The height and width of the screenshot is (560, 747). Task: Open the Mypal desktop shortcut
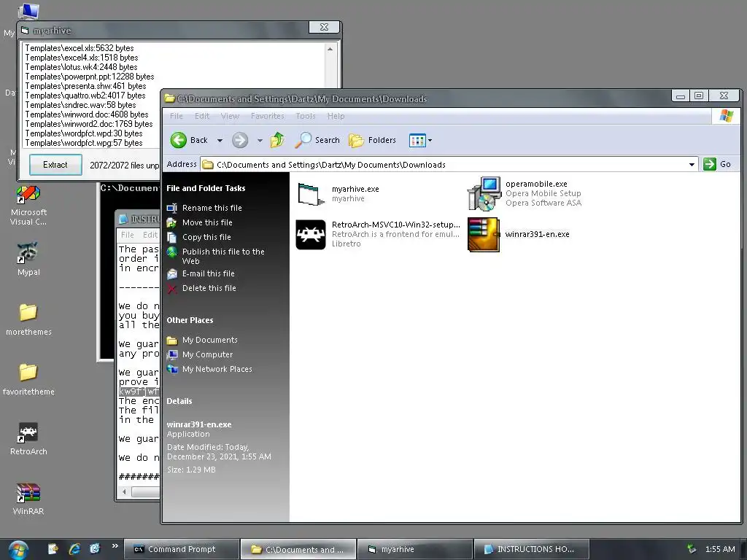tap(28, 260)
